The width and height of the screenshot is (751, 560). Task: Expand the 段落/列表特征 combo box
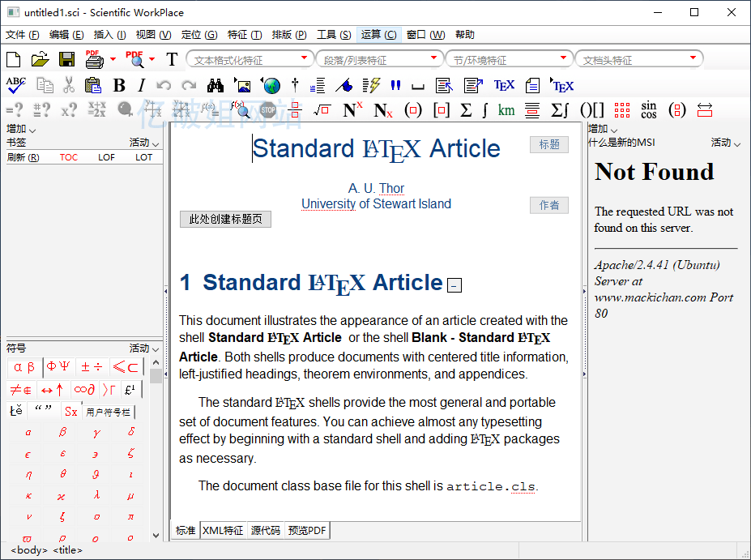(434, 58)
